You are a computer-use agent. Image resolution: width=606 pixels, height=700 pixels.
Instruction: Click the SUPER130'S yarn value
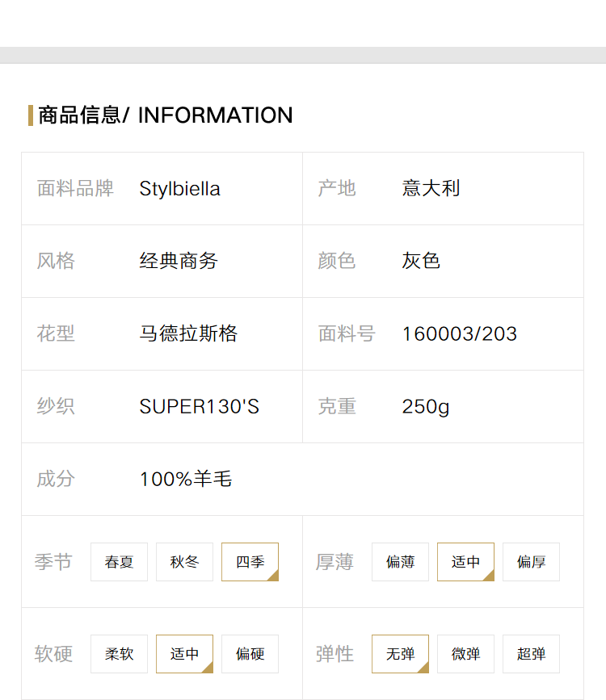(x=200, y=406)
